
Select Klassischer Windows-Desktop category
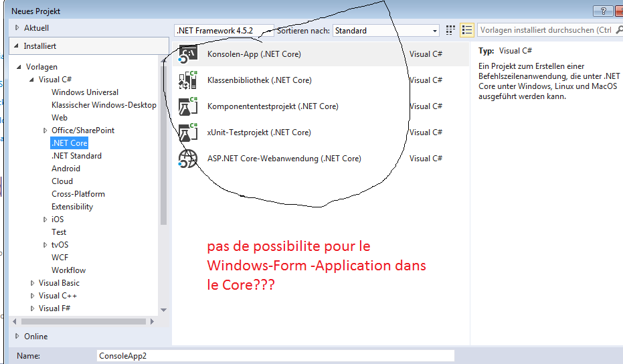click(x=104, y=105)
